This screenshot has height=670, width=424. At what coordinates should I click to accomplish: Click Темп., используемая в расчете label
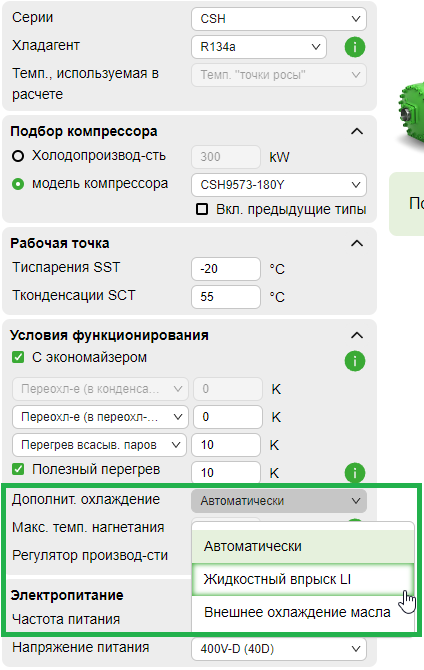click(85, 84)
